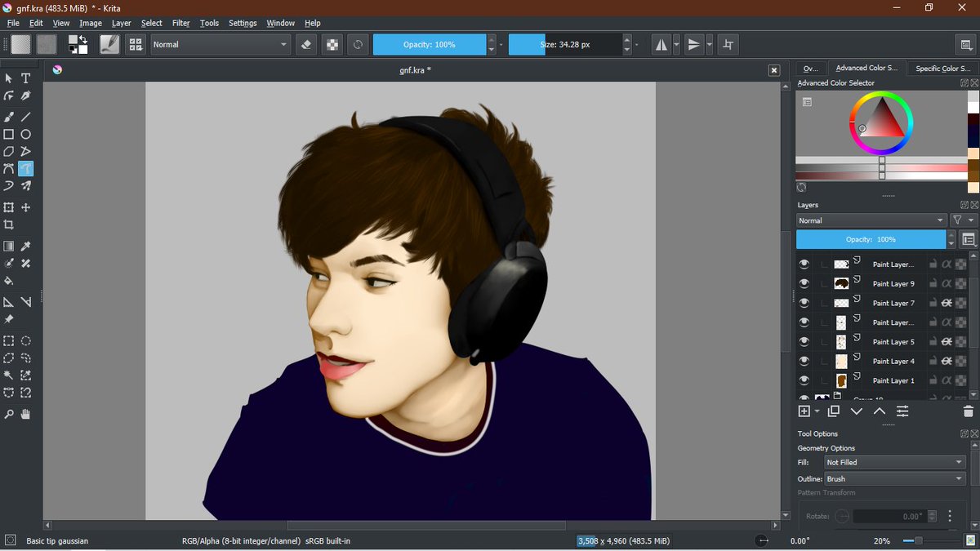Open the Filter menu
Viewport: 980px width, 551px height.
[x=180, y=23]
